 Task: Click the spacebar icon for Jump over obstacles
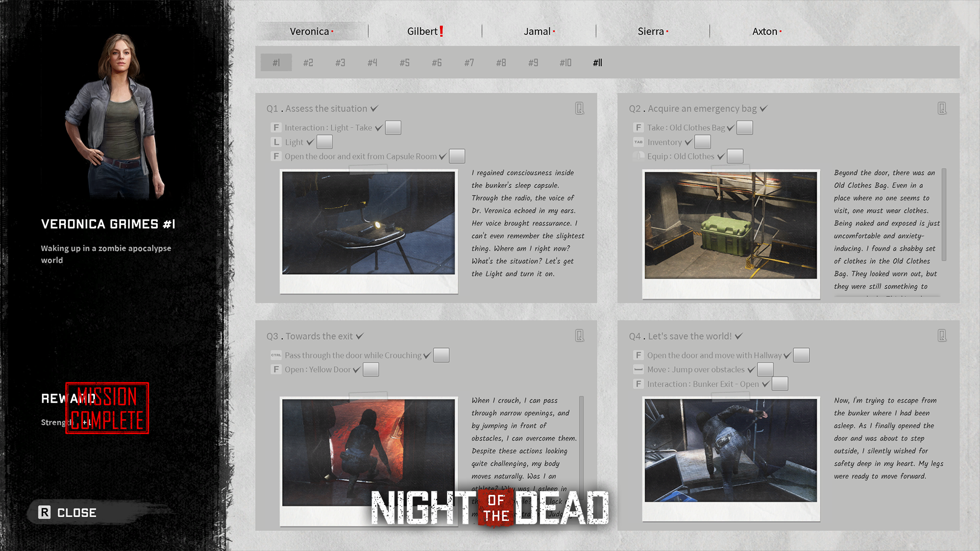click(x=639, y=369)
